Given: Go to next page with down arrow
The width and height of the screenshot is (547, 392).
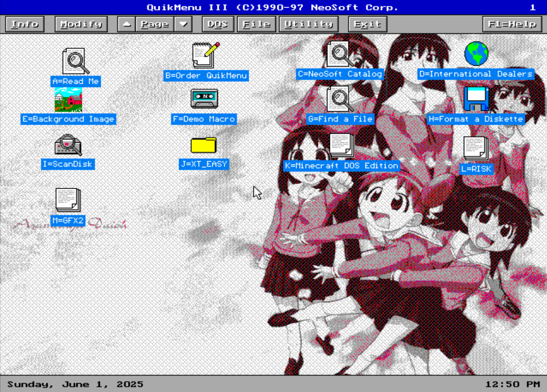Looking at the screenshot, I should coord(183,24).
